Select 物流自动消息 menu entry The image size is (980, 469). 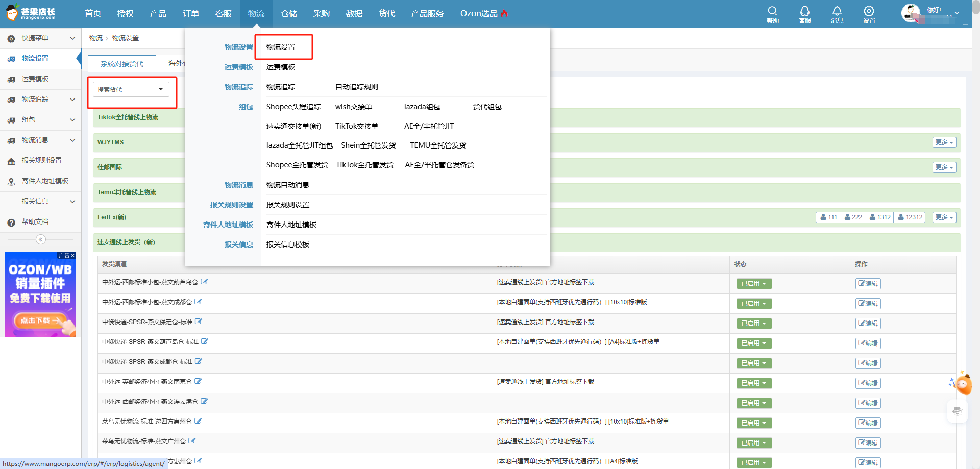pyautogui.click(x=288, y=185)
